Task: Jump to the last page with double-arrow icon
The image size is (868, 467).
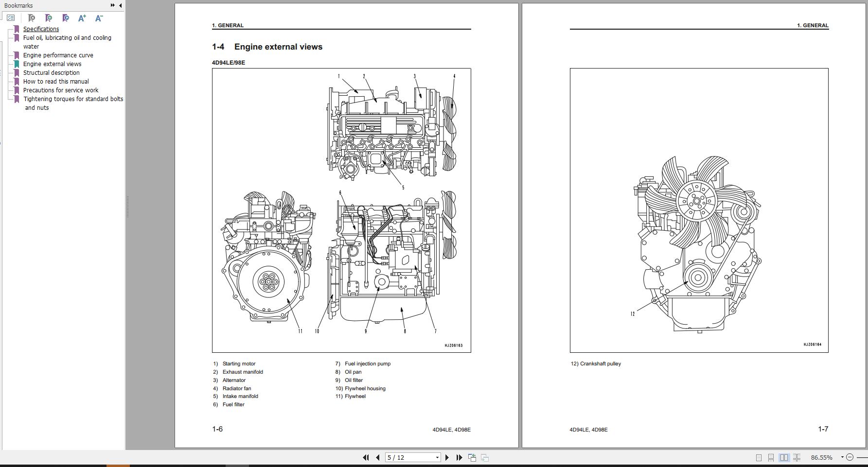Action: click(460, 457)
